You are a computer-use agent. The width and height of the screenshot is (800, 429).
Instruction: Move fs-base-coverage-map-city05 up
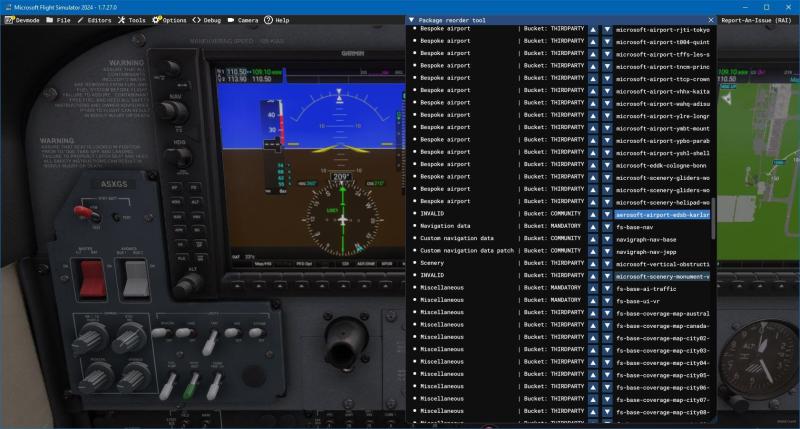593,375
